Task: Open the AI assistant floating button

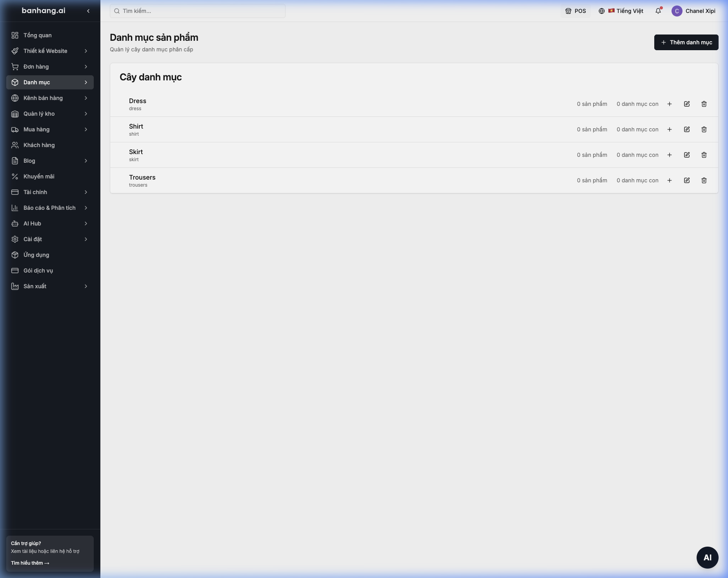Action: tap(707, 557)
